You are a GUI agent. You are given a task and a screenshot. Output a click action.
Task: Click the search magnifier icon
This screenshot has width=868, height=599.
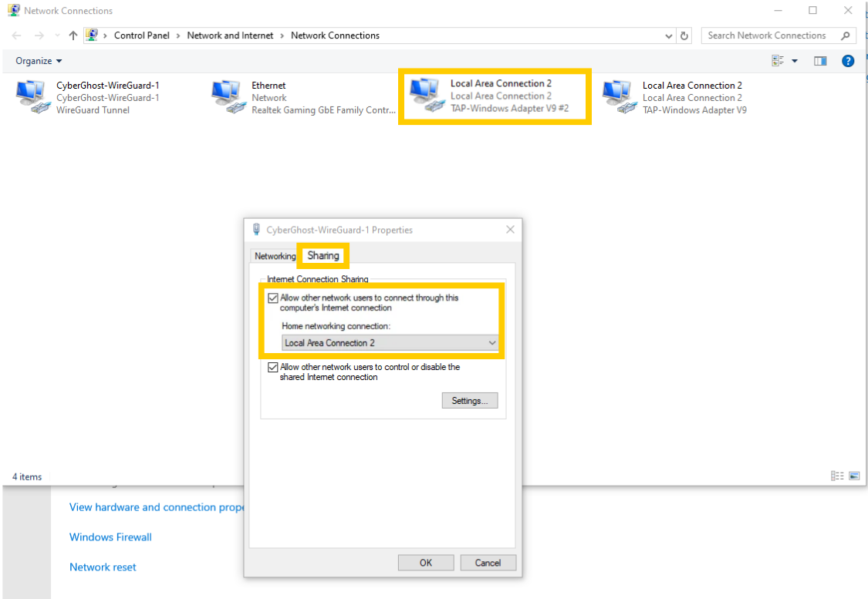(x=846, y=35)
